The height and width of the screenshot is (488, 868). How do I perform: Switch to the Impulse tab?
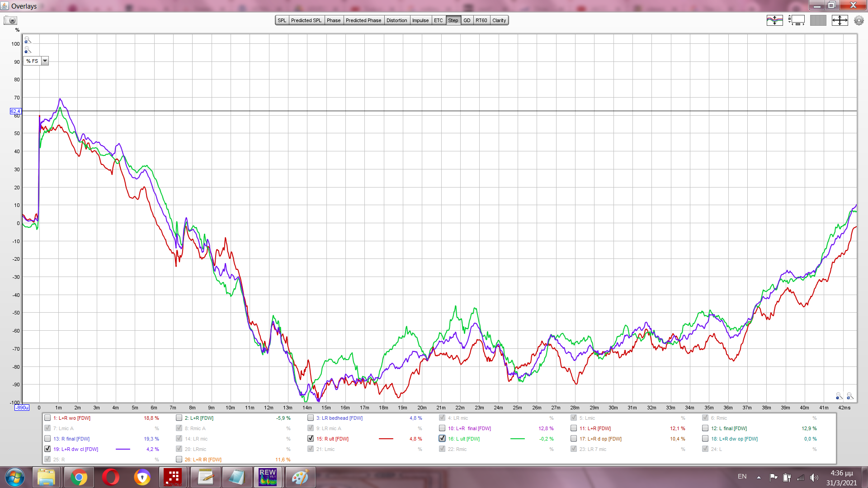tap(420, 20)
